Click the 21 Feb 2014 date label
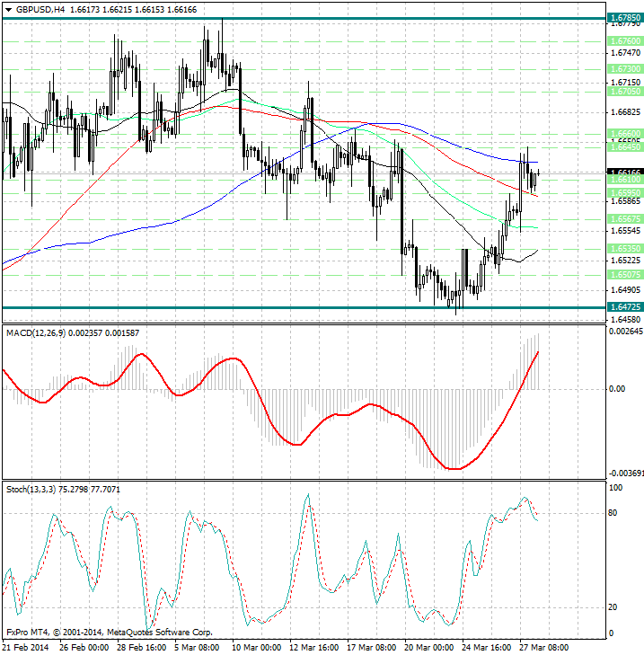The image size is (644, 655). (26, 648)
